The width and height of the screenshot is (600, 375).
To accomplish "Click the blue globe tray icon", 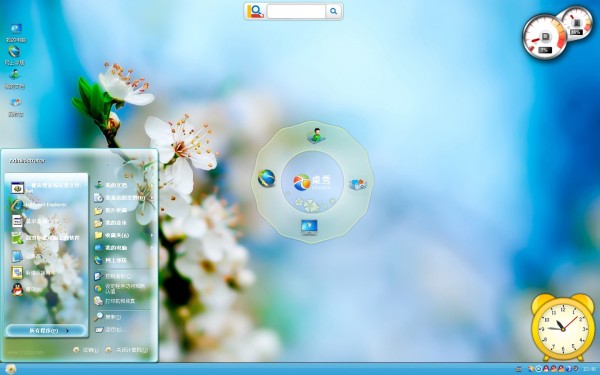I will pos(569,369).
